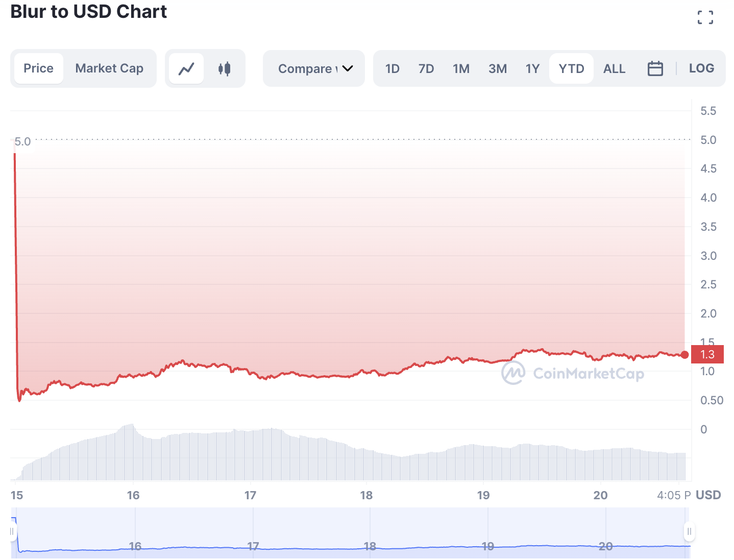Click the 20 date label on the x-axis

601,495
